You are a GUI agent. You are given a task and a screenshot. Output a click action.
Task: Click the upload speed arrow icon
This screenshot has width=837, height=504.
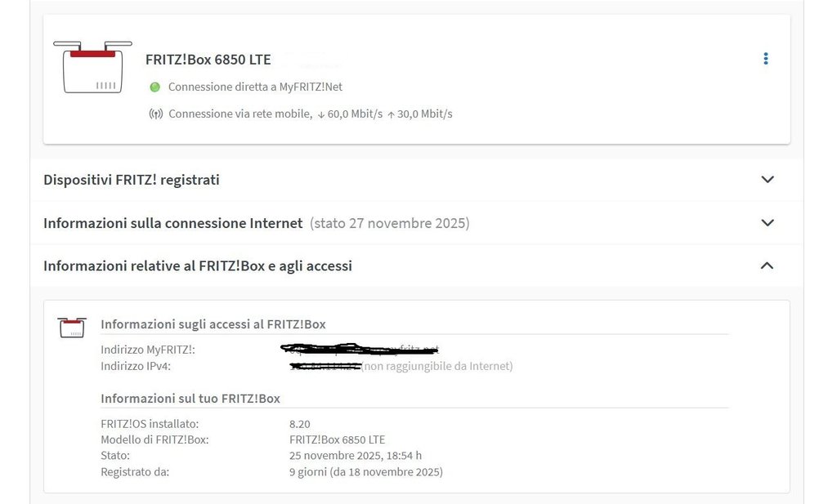pyautogui.click(x=391, y=114)
